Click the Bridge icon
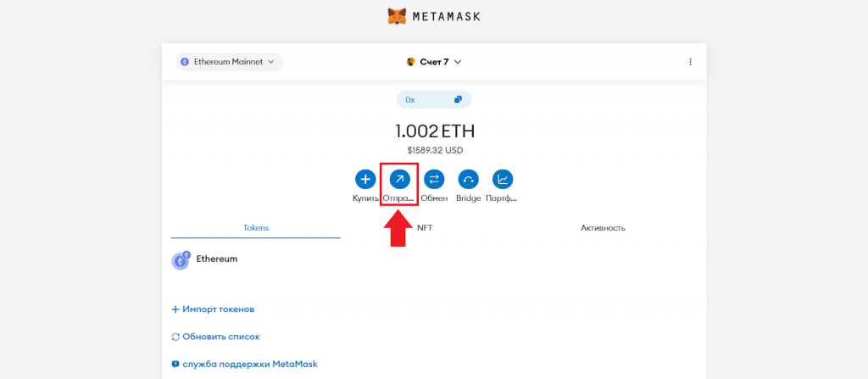This screenshot has height=379, width=868. point(468,179)
